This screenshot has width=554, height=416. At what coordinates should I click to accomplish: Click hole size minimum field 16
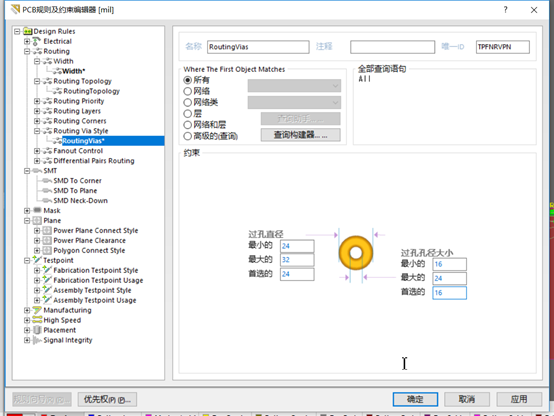(x=449, y=264)
